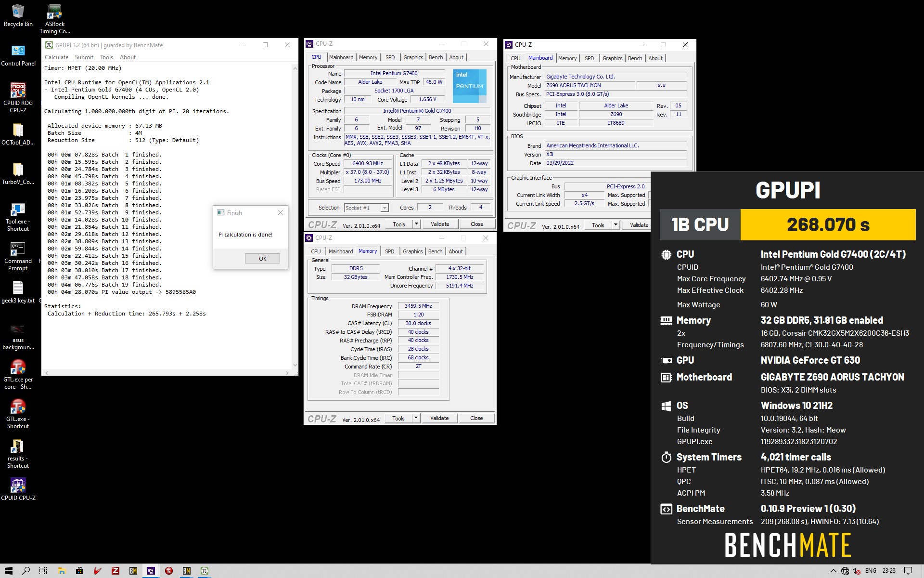The width and height of the screenshot is (924, 578).
Task: Open Graphics tab in CPU-Z CPU window
Action: click(413, 57)
